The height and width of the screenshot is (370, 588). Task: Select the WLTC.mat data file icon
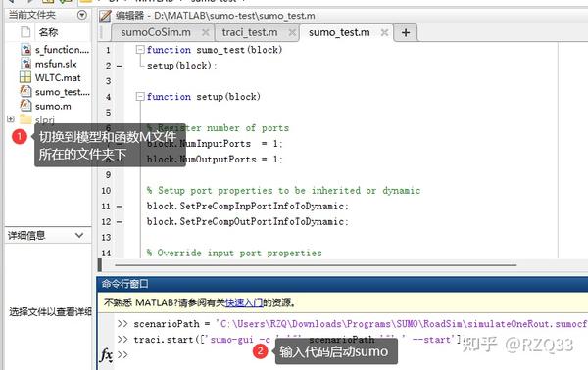point(25,77)
